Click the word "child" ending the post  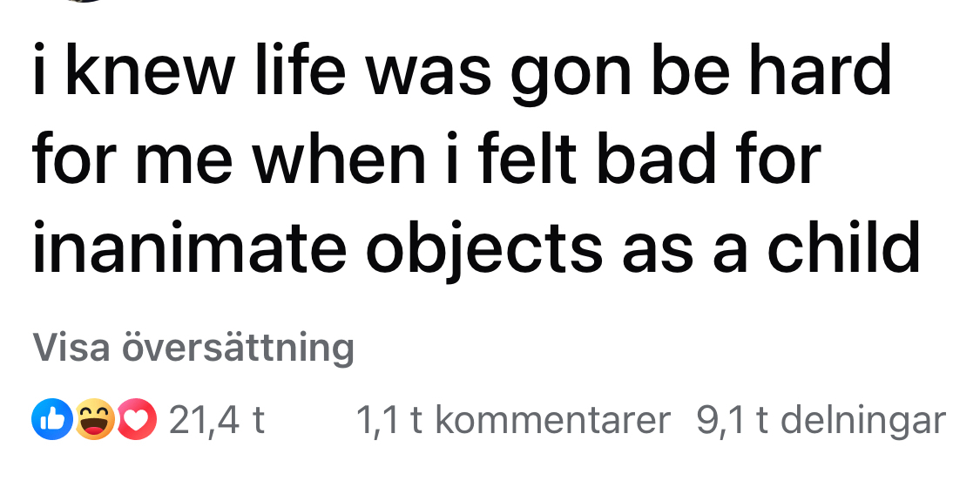pyautogui.click(x=842, y=246)
